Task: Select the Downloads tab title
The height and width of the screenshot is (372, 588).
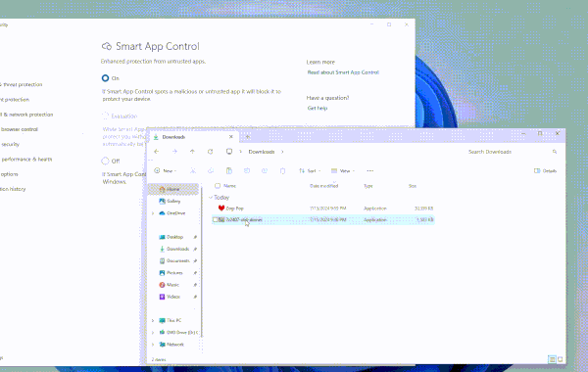Action: (173, 137)
